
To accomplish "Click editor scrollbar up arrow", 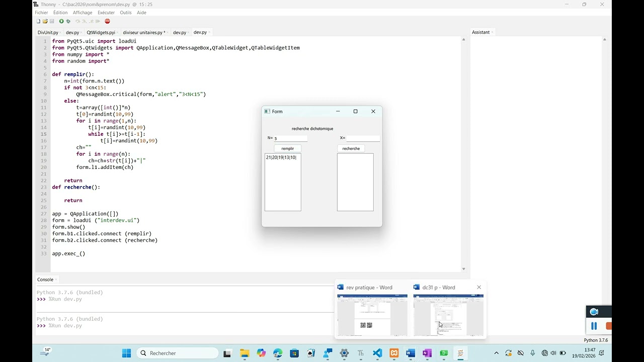I will pyautogui.click(x=463, y=39).
